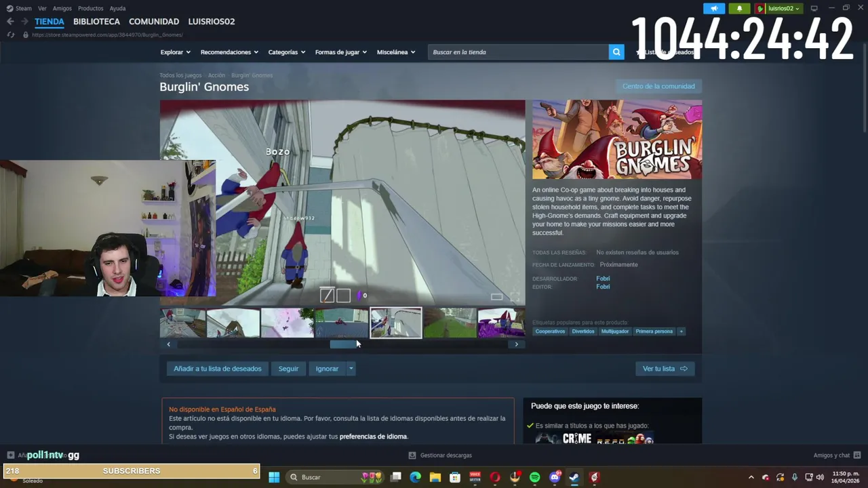Viewport: 868px width, 488px height.
Task: Show hidden system tray icons
Action: (751, 477)
